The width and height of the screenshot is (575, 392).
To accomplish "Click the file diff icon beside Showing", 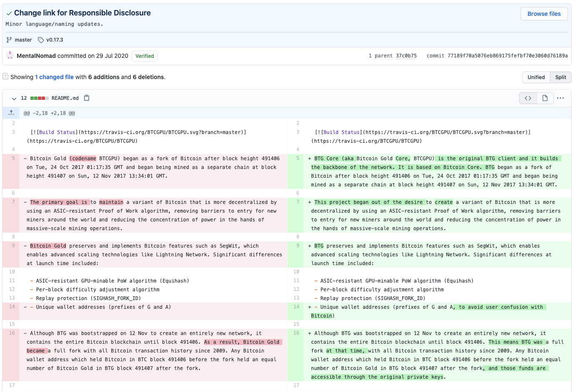I will 5,77.
